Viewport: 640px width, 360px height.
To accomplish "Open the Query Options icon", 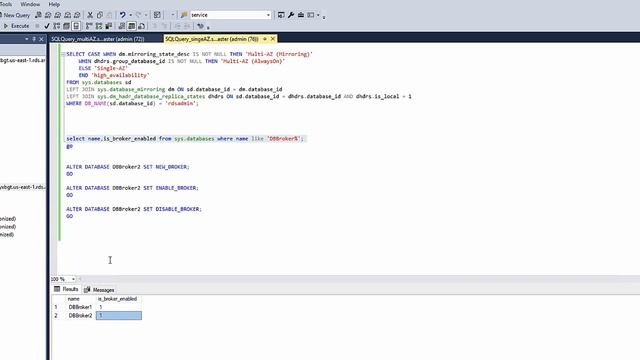I will pyautogui.click(x=66, y=26).
